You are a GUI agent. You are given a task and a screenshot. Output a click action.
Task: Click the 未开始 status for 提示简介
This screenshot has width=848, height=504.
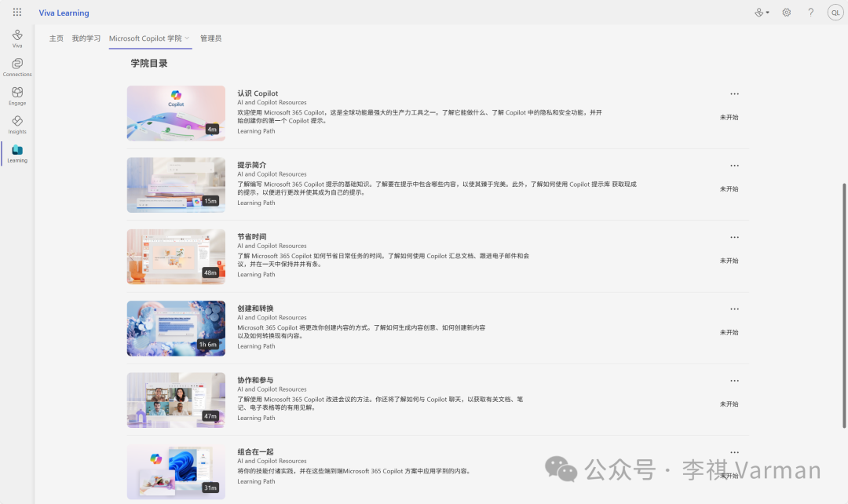(x=729, y=188)
